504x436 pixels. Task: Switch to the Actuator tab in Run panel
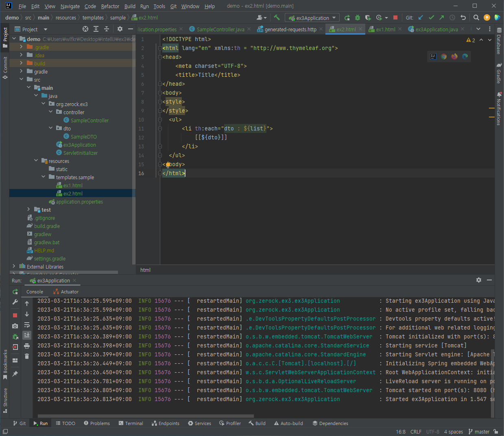pos(66,292)
